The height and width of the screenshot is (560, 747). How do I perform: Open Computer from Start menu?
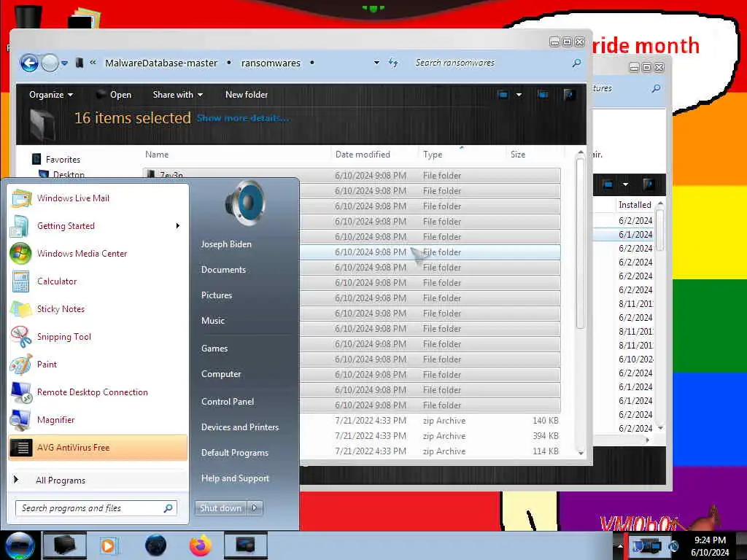tap(221, 374)
